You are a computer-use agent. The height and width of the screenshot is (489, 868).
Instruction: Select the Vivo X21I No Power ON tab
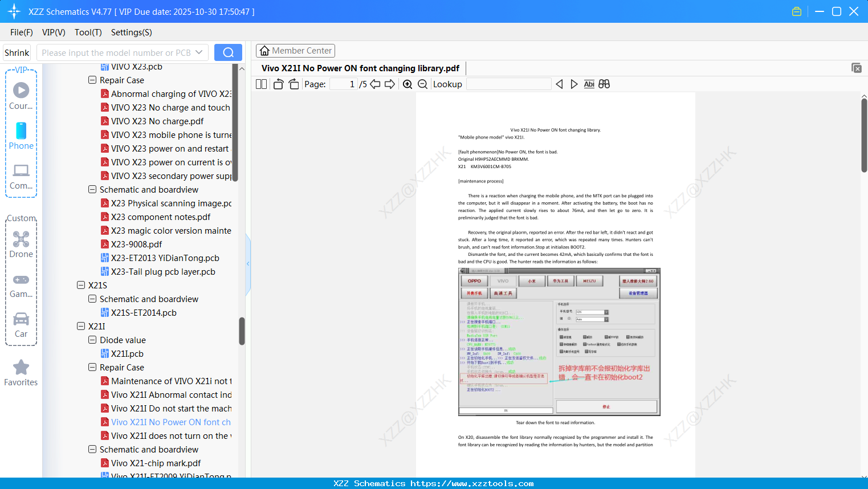[x=360, y=68]
